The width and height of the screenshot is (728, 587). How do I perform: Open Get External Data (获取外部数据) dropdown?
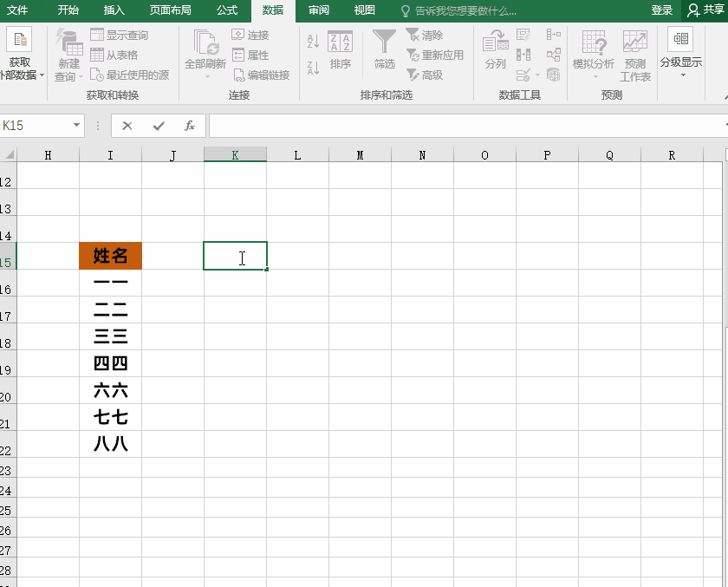tap(21, 54)
